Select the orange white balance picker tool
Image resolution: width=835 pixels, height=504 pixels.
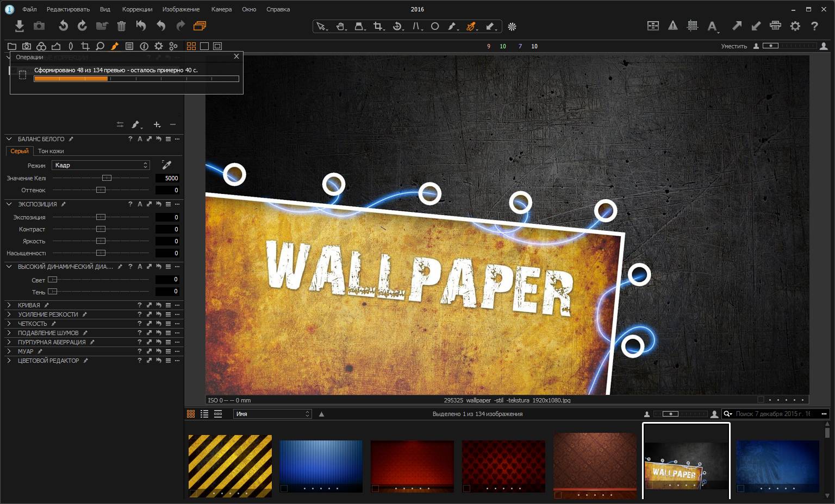pos(471,26)
